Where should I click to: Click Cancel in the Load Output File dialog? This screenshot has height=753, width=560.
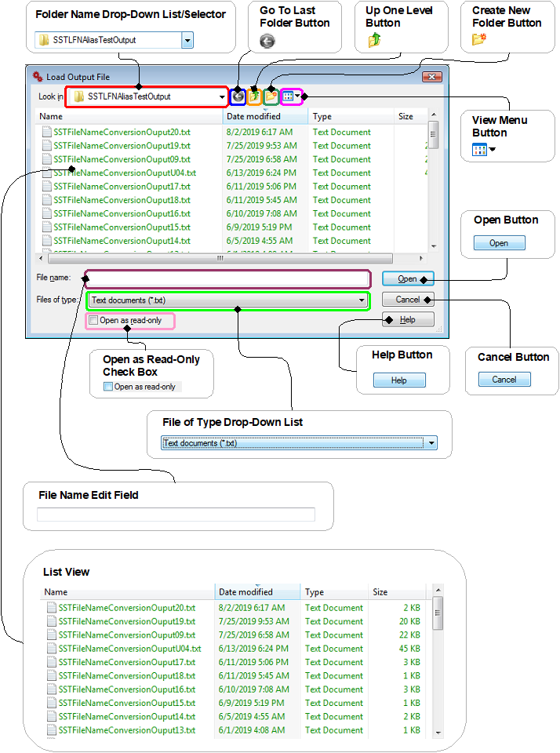[x=408, y=300]
